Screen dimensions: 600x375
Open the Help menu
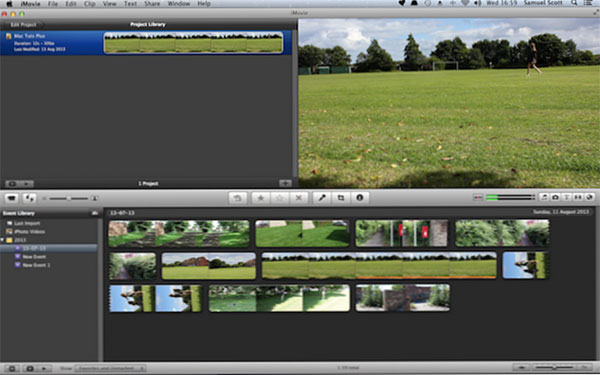pyautogui.click(x=204, y=4)
